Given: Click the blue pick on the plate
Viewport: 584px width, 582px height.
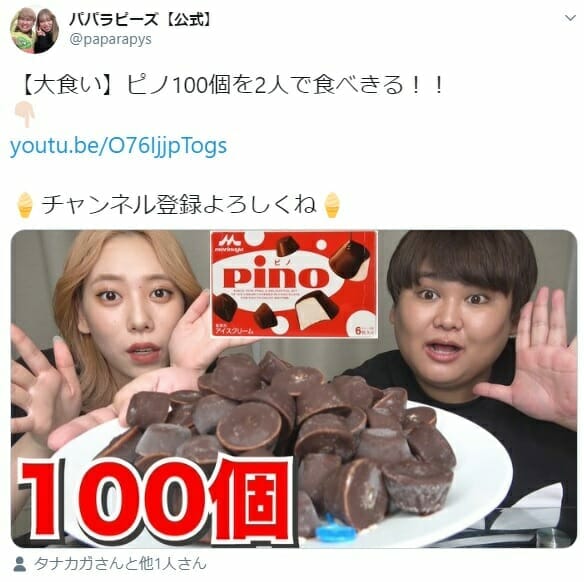Looking at the screenshot, I should pyautogui.click(x=335, y=529).
